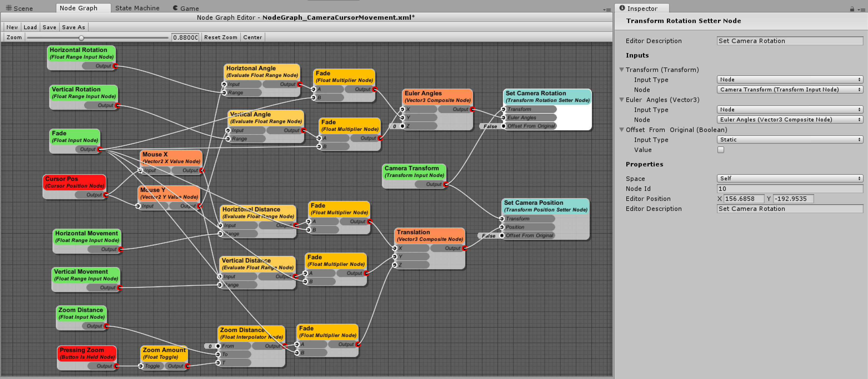This screenshot has width=868, height=379.
Task: Click the Zoom slider handle
Action: (81, 38)
